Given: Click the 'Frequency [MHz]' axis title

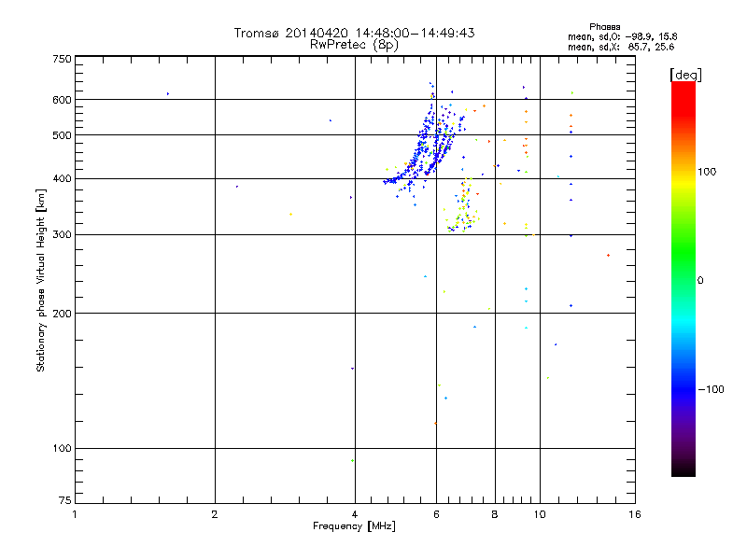Looking at the screenshot, I should coord(354,526).
